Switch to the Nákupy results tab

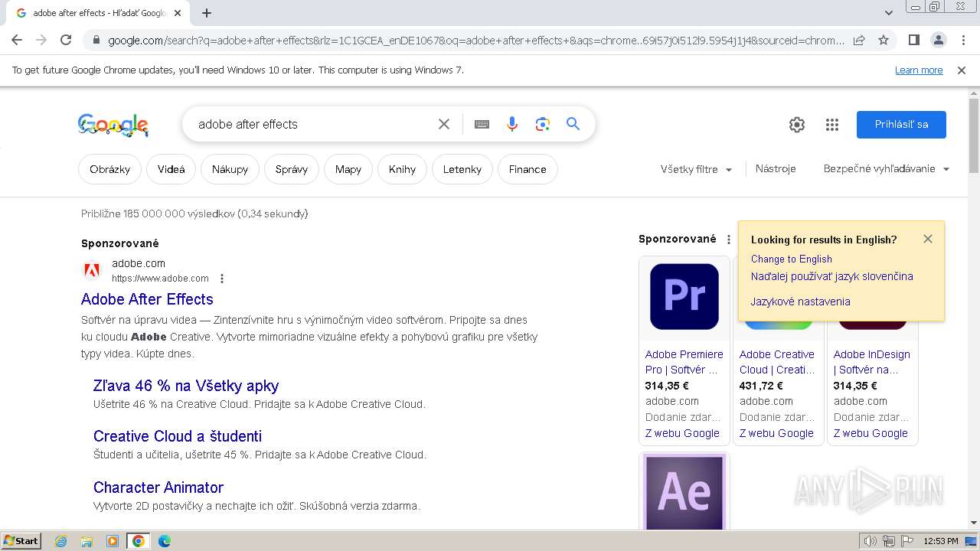(x=230, y=169)
